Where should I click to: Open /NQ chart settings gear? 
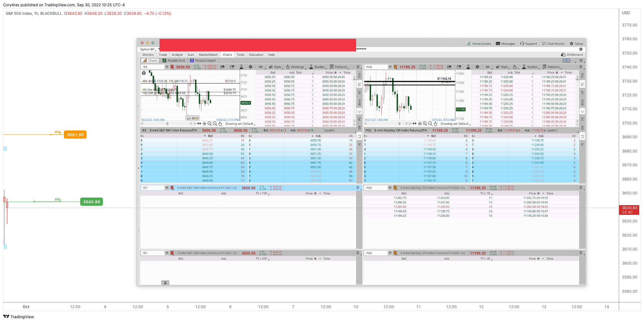[477, 67]
